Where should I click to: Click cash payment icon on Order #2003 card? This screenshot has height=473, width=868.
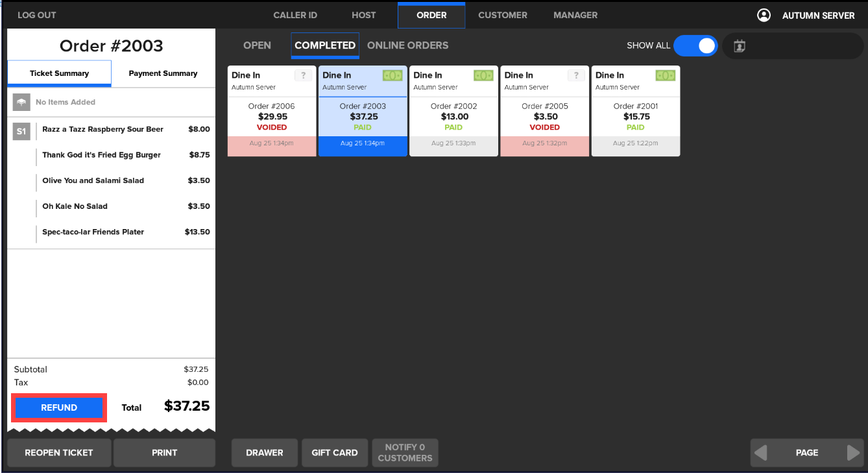click(392, 75)
